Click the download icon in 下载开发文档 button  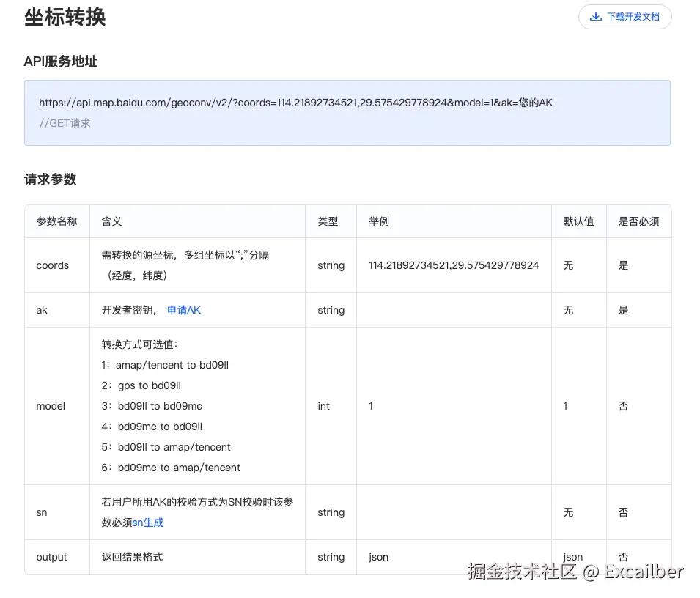click(595, 17)
